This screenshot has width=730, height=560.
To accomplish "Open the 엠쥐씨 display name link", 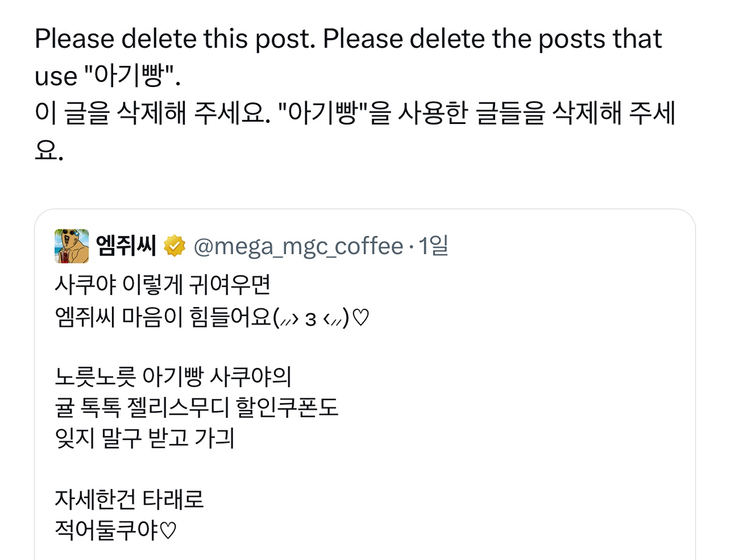I will click(x=126, y=246).
